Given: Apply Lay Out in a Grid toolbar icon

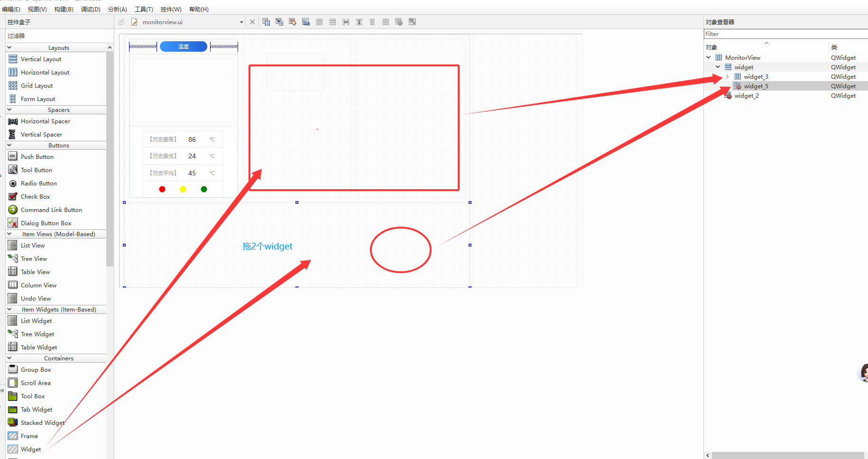Looking at the screenshot, I should click(386, 22).
